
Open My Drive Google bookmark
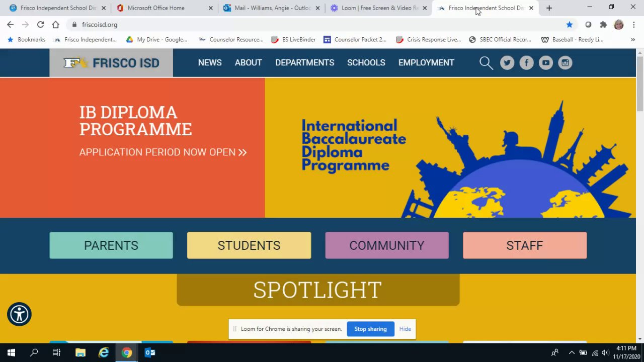(156, 40)
